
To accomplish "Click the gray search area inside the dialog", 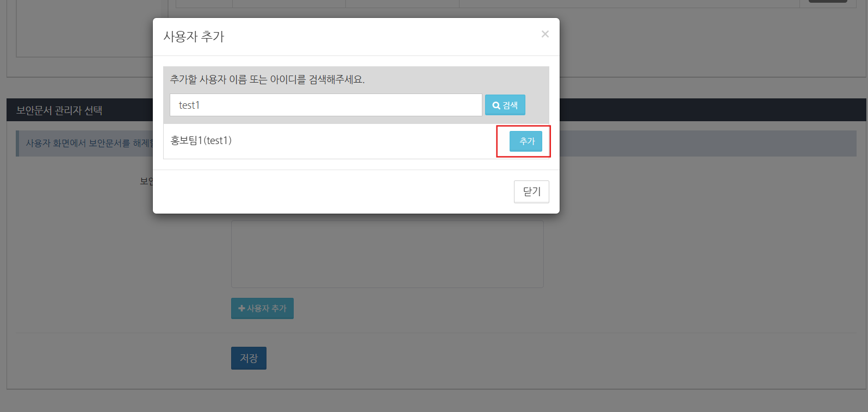I will [x=356, y=95].
